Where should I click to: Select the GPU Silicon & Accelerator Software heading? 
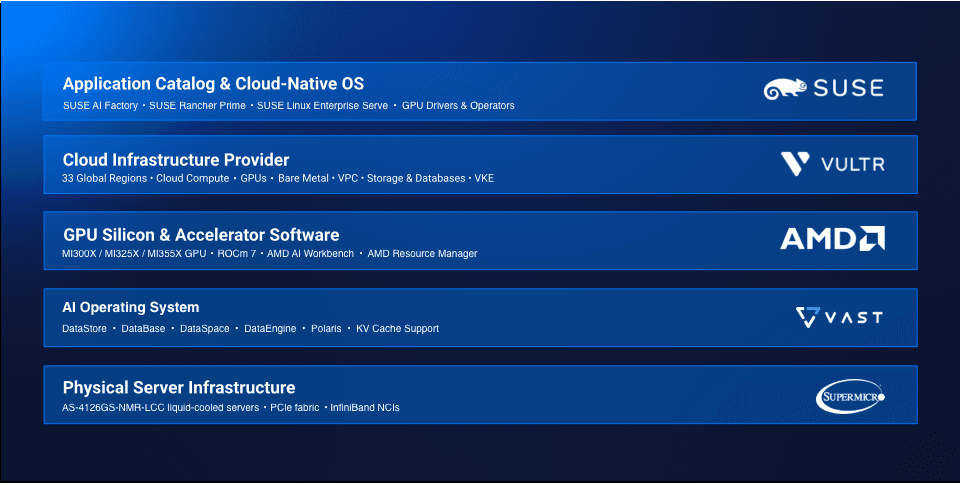point(201,235)
